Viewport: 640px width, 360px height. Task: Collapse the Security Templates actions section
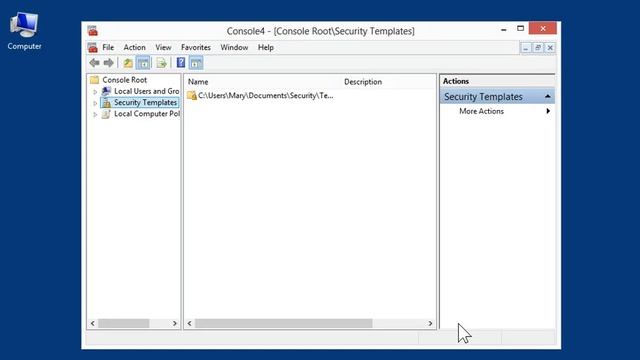548,97
